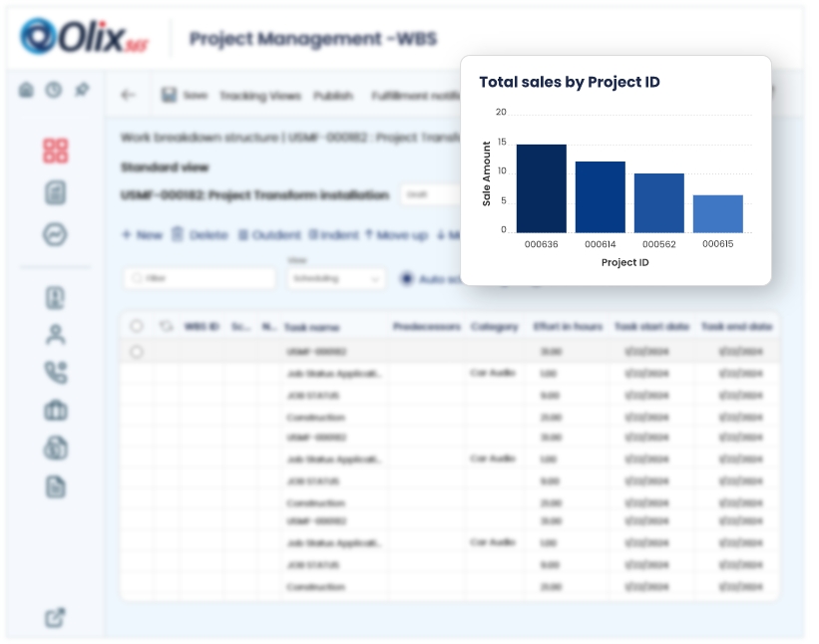Open the red dashboard grid icon
The image size is (819, 644).
(55, 151)
